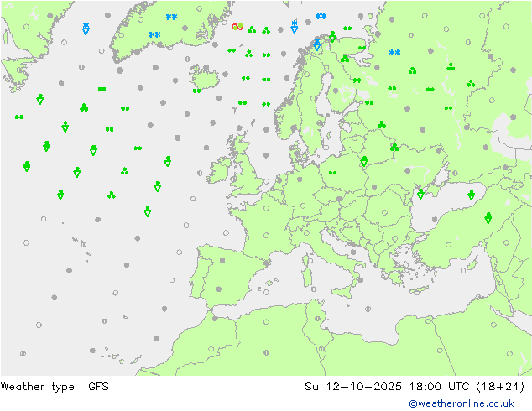Click the blue snow-shower symbol over northern Norway

[x=316, y=44]
